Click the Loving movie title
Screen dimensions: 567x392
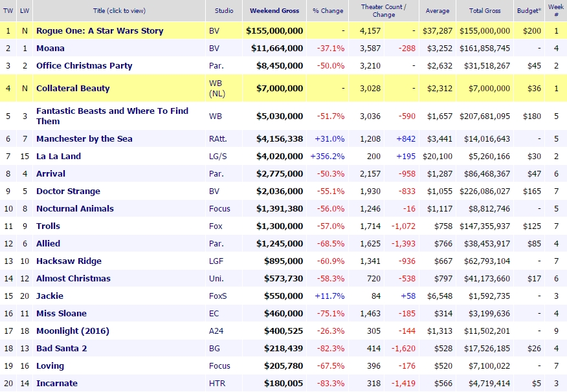(50, 366)
